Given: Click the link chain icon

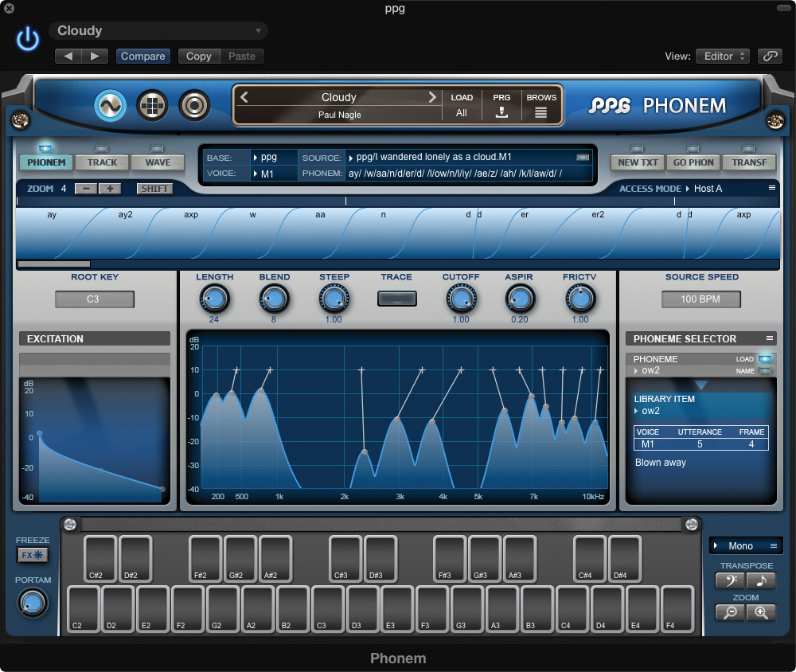Looking at the screenshot, I should (769, 57).
